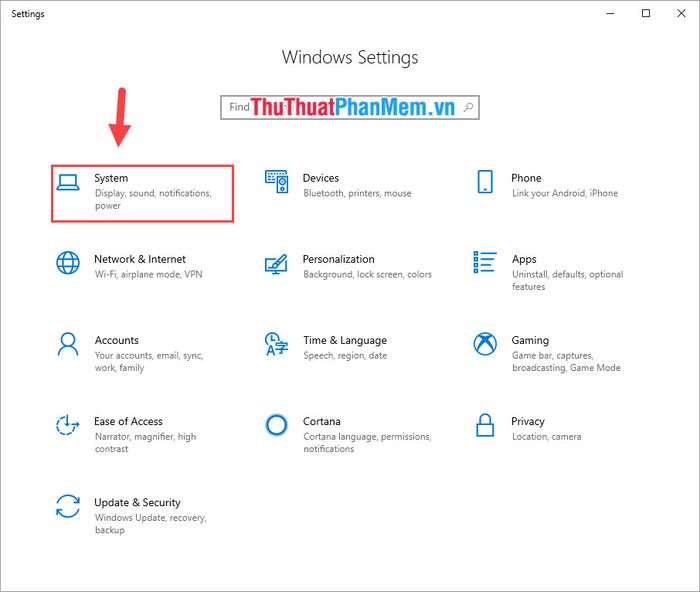Open the Devices settings title
The width and height of the screenshot is (700, 592).
point(321,178)
